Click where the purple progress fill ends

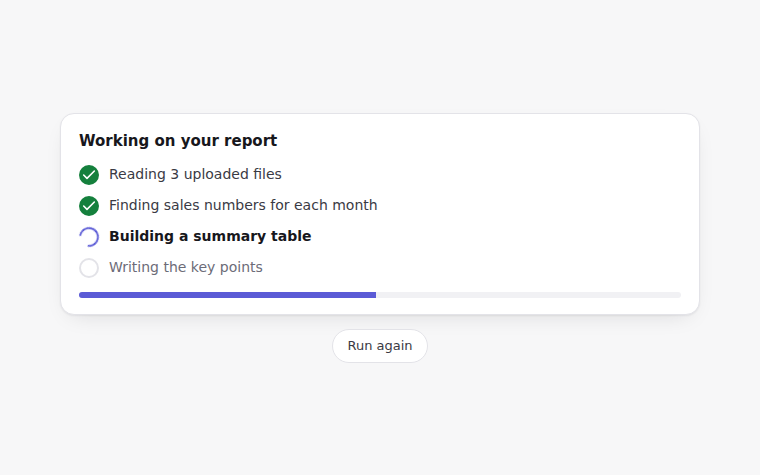376,295
